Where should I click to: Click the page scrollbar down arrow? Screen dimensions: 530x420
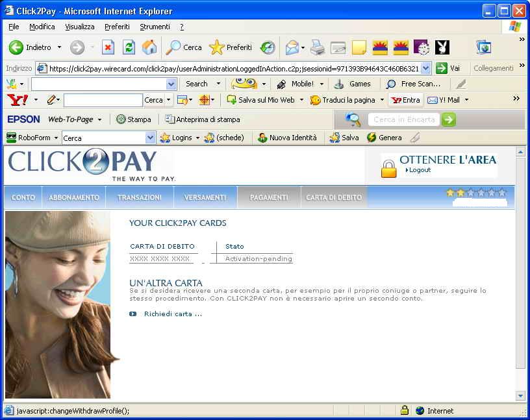click(x=520, y=396)
